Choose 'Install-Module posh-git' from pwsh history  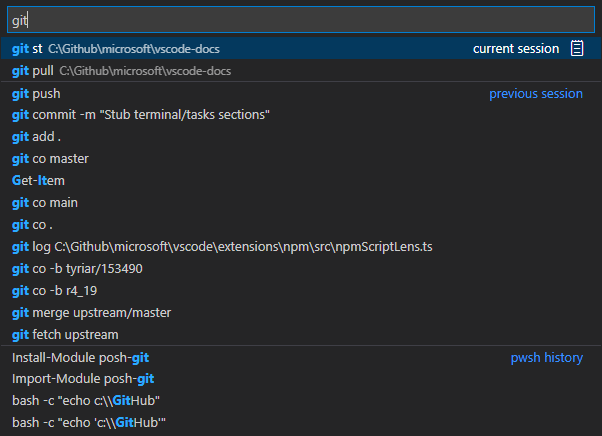(x=81, y=358)
